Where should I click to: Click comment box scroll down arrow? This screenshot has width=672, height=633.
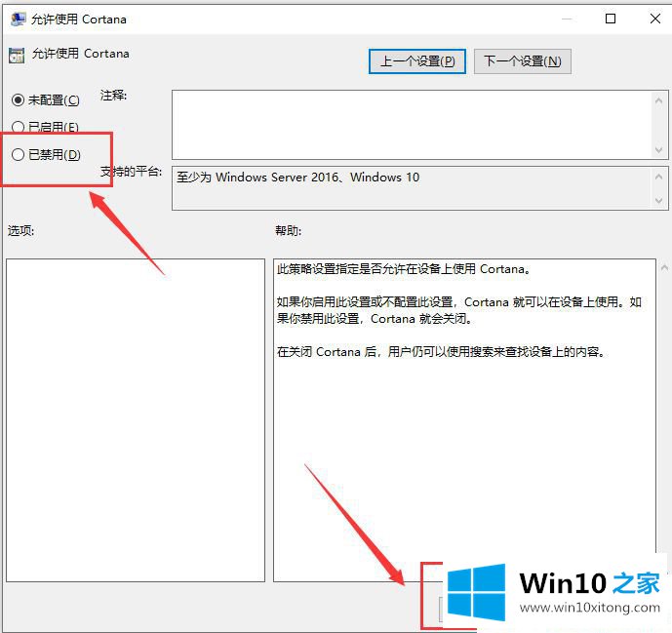[x=658, y=150]
